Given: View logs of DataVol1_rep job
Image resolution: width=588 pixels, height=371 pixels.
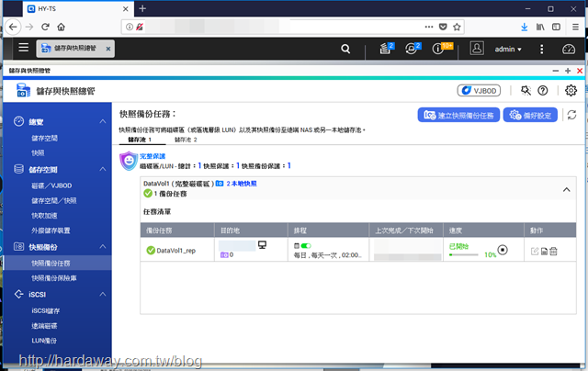Looking at the screenshot, I should [x=544, y=251].
